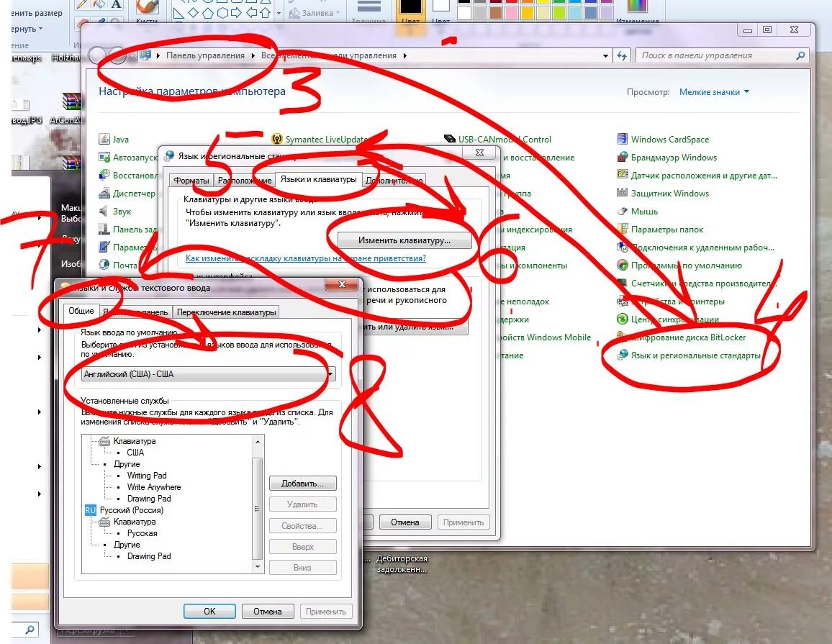
Task: Open Датчик расположения и другие датчики
Action: pyautogui.click(x=697, y=176)
